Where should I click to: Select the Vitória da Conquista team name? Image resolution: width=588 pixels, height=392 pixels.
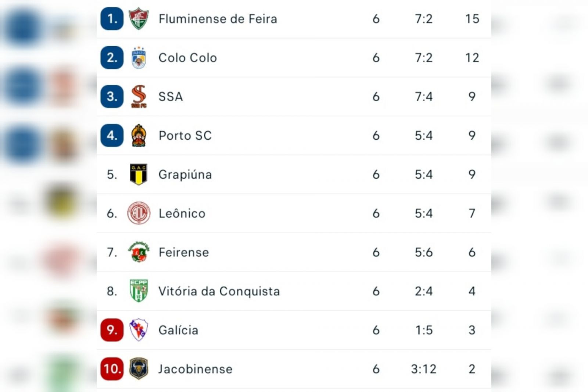pyautogui.click(x=219, y=291)
